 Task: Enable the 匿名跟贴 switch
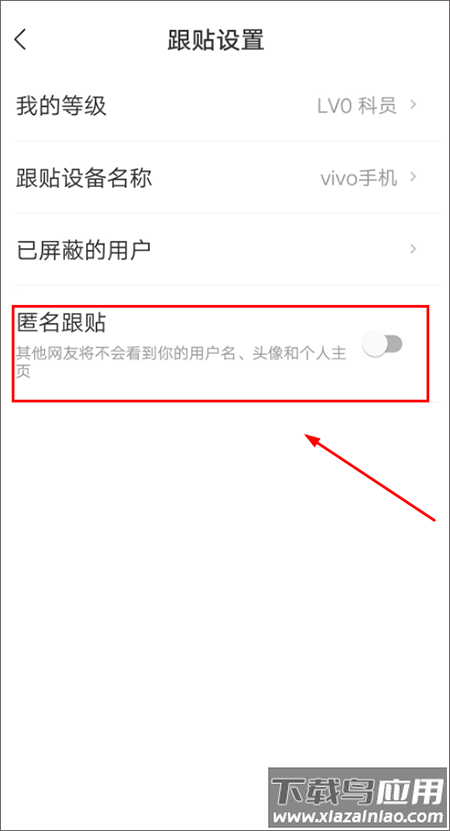pyautogui.click(x=382, y=344)
